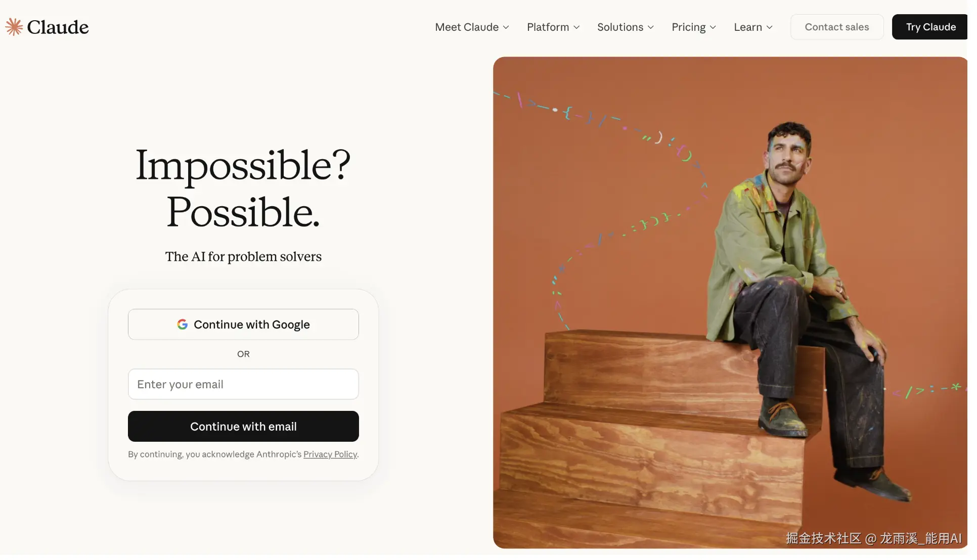Expand the Meet Claude chevron
This screenshot has height=560, width=977.
point(506,27)
